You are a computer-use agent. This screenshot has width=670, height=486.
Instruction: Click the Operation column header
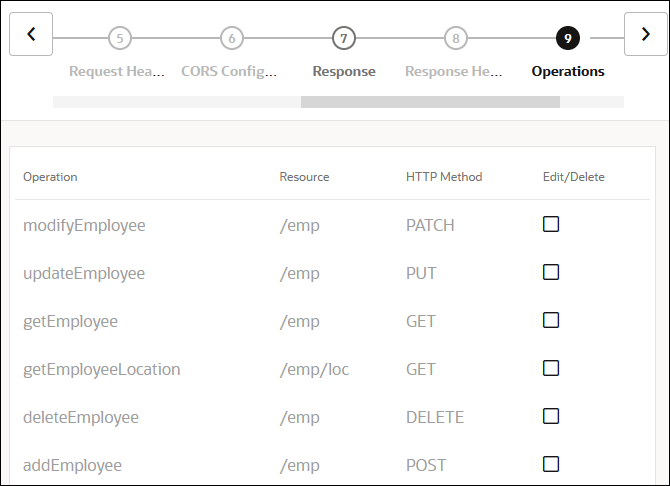pyautogui.click(x=50, y=177)
